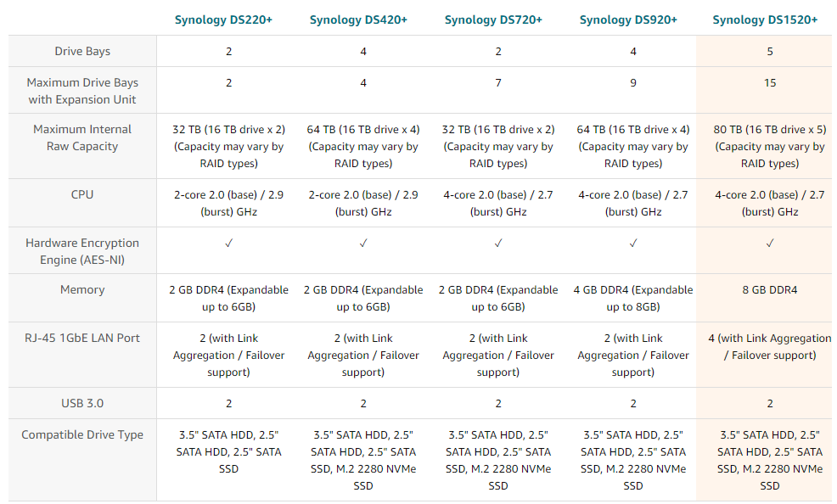Select the CPU row label
This screenshot has width=837, height=504.
coord(82,194)
